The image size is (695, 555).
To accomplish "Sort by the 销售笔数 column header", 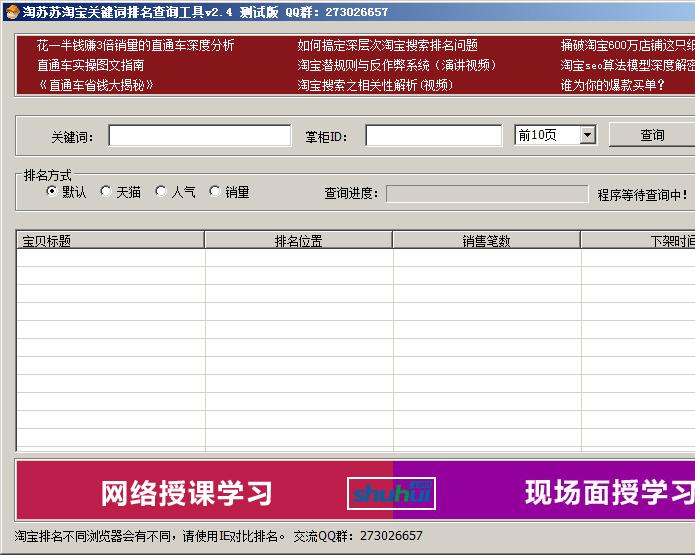I will pyautogui.click(x=486, y=240).
